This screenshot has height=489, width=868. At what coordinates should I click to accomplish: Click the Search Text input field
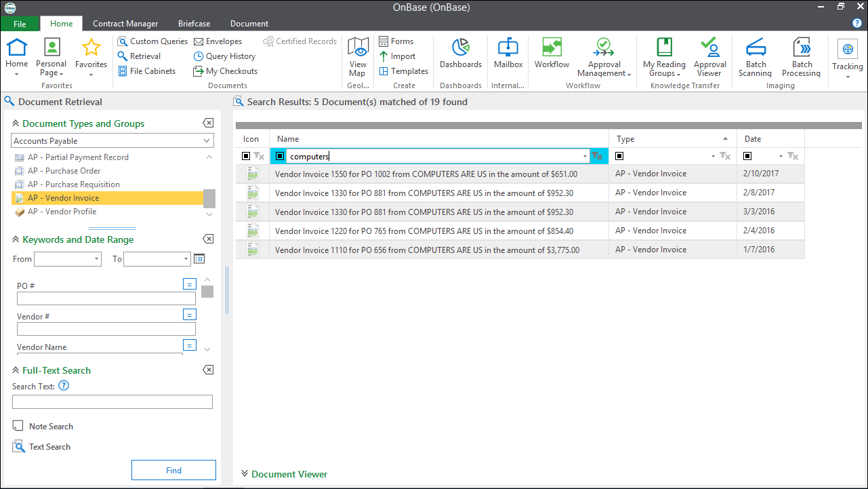tap(112, 402)
